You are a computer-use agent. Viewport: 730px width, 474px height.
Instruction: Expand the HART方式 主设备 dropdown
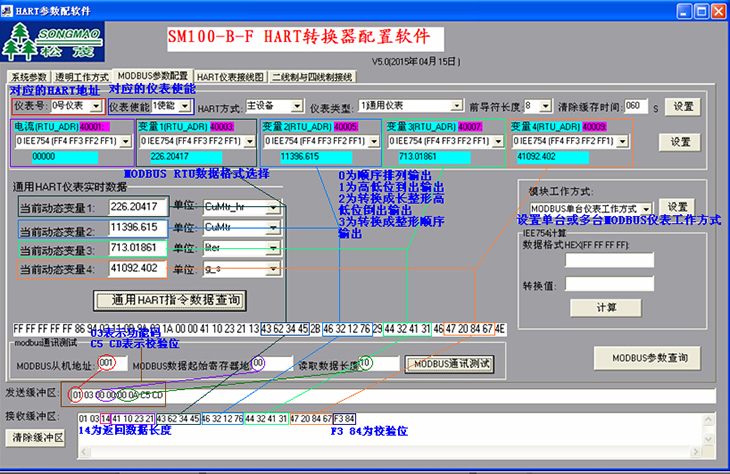point(297,107)
